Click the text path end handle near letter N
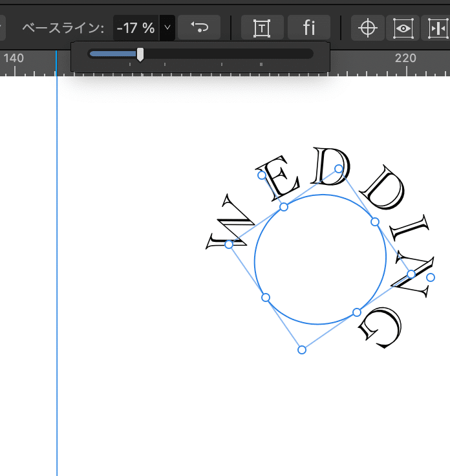Viewport: 450px width, 476px height. [x=430, y=277]
